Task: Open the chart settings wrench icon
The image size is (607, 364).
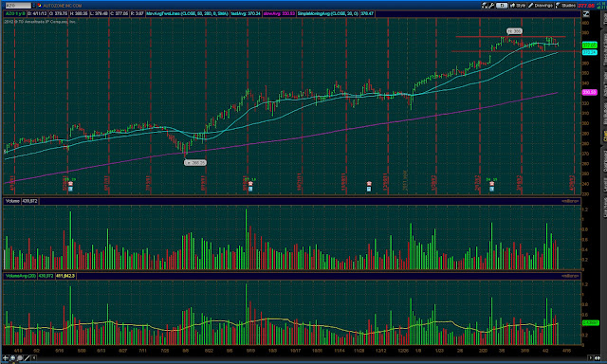Action: point(491,6)
